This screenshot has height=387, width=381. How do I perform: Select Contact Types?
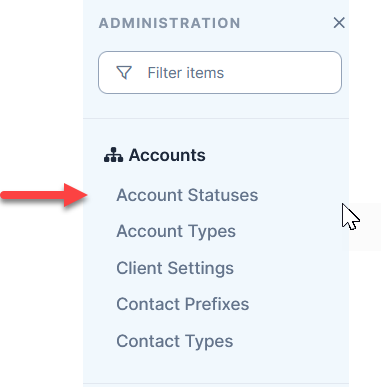(x=175, y=341)
